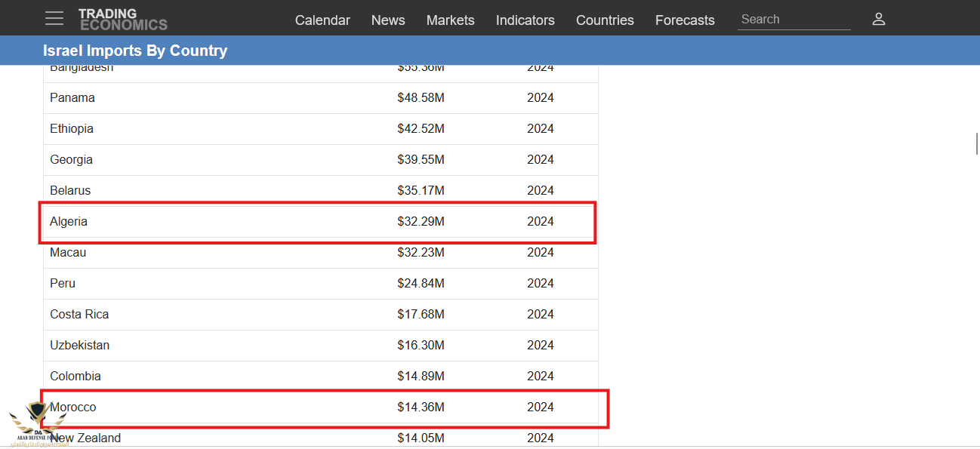Open the Forecasts menu
The height and width of the screenshot is (449, 980).
click(x=685, y=20)
